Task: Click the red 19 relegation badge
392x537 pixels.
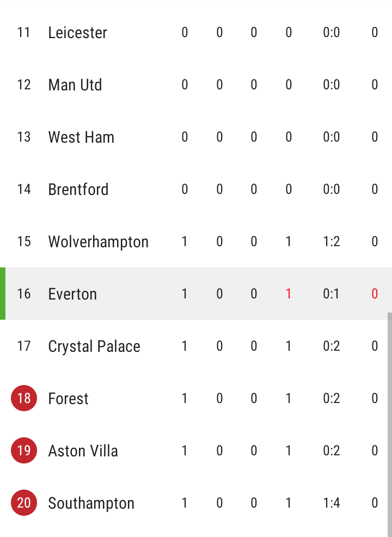Action: click(x=24, y=450)
